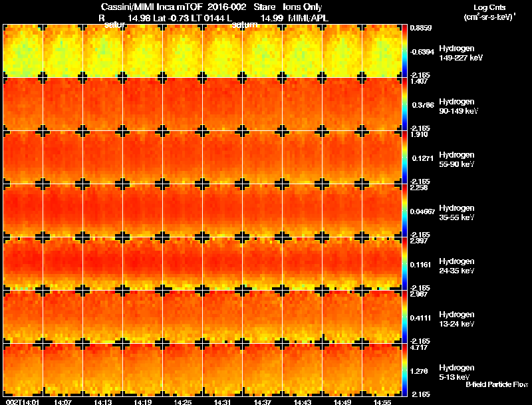The image size is (532, 405).
Task: Click the 1.910 color scale value
Action: click(420, 134)
